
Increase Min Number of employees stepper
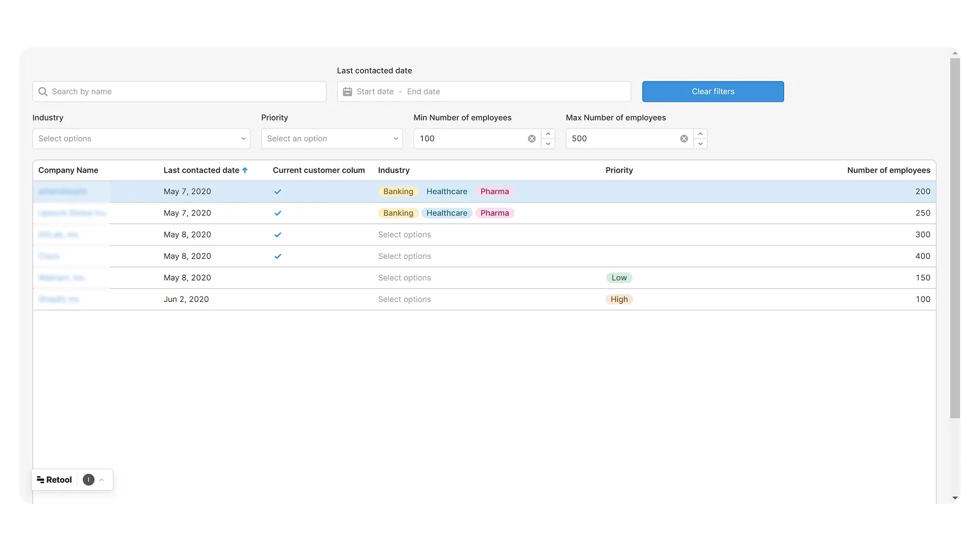click(x=548, y=133)
